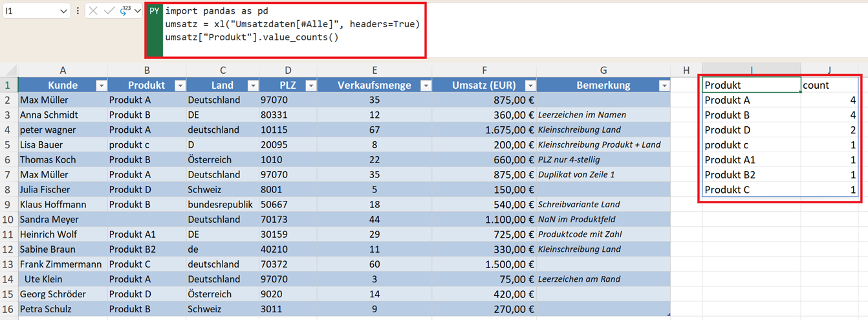
Task: Open the PLZ column filter arrow
Action: (x=310, y=86)
